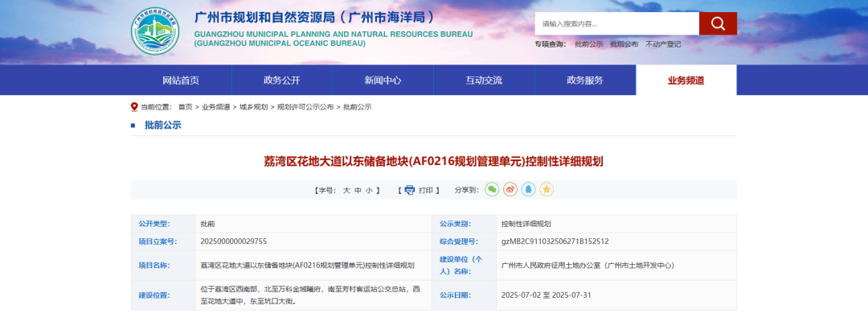The width and height of the screenshot is (868, 326).
Task: Share to QZone star icon
Action: (547, 190)
